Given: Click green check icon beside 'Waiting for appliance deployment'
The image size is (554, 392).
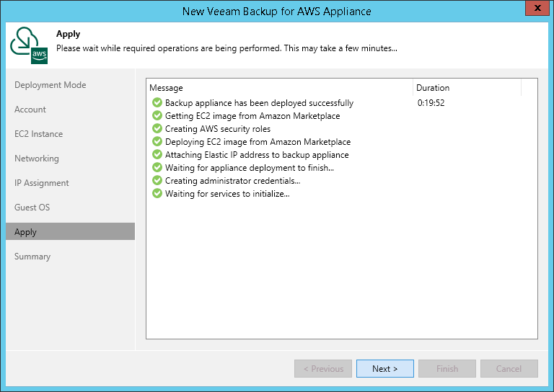Looking at the screenshot, I should [157, 168].
